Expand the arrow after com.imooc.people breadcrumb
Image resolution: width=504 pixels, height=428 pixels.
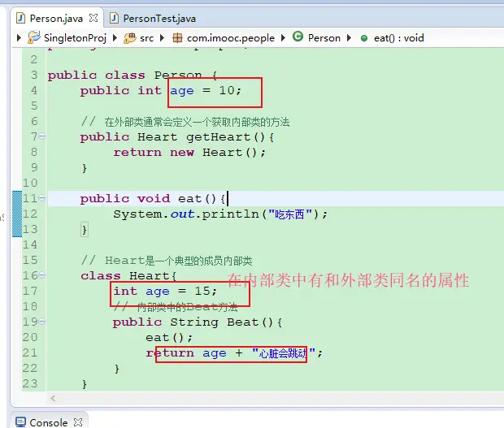[x=283, y=38]
